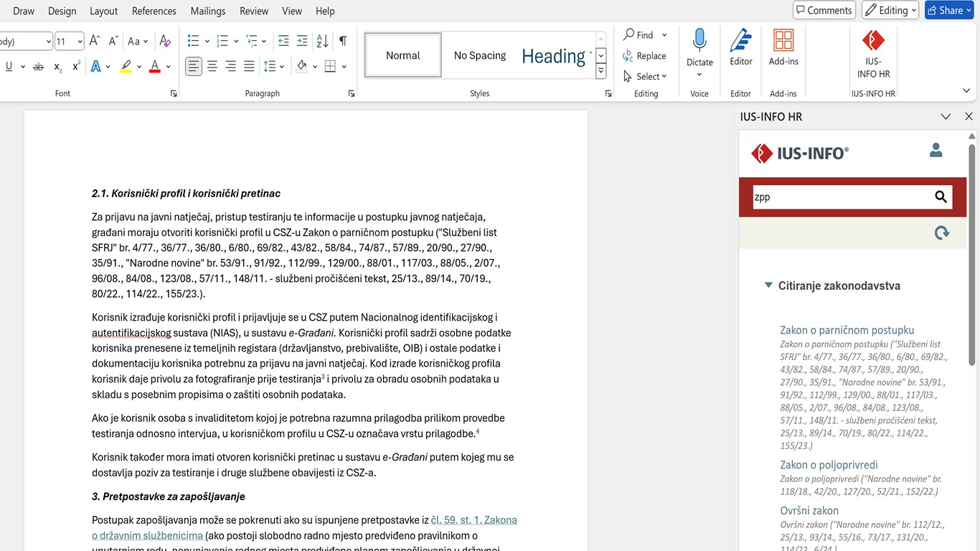980x551 pixels.
Task: Toggle paragraph marks display
Action: point(343,41)
